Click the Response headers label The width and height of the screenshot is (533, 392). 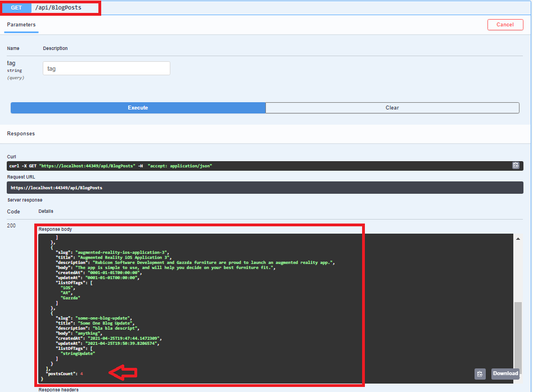58,390
